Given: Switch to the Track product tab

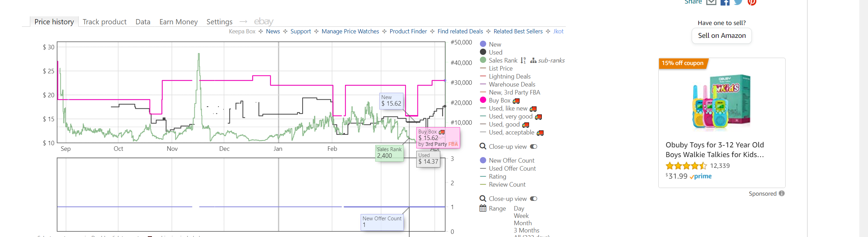Looking at the screenshot, I should pos(105,22).
